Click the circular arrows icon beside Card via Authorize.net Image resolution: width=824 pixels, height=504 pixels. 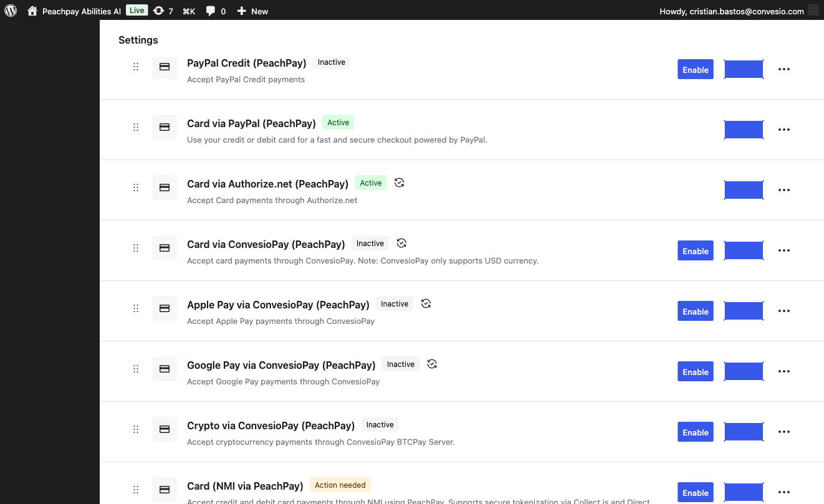pos(400,183)
